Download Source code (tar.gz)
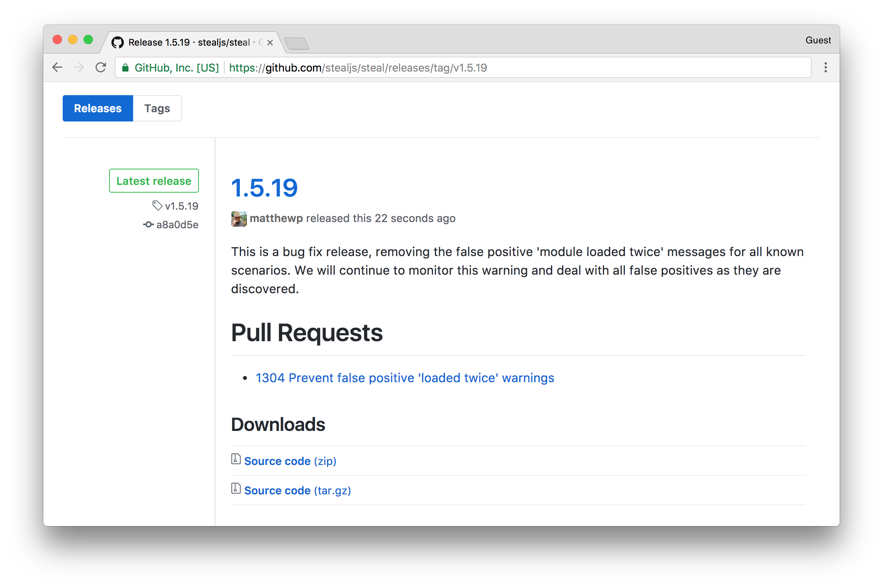 (x=298, y=491)
